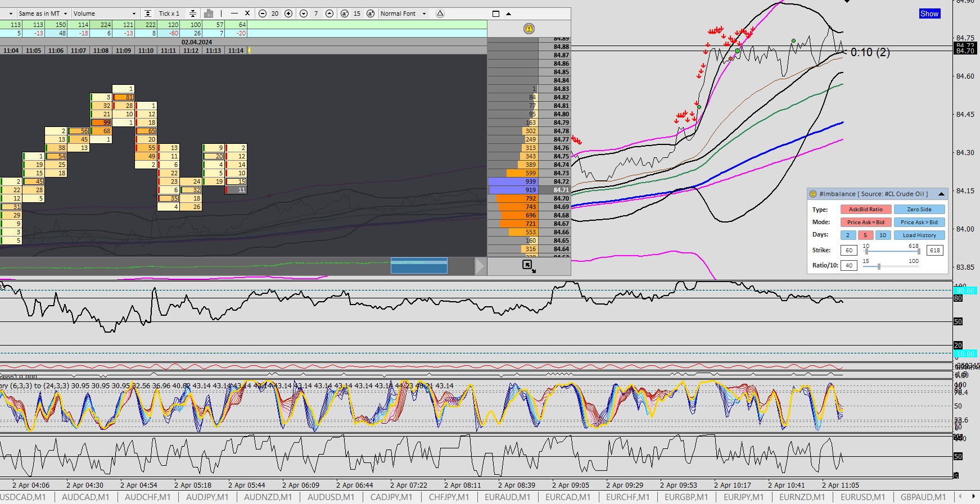980x504 pixels.
Task: Click the Strike minimum field showing 60
Action: (x=848, y=251)
